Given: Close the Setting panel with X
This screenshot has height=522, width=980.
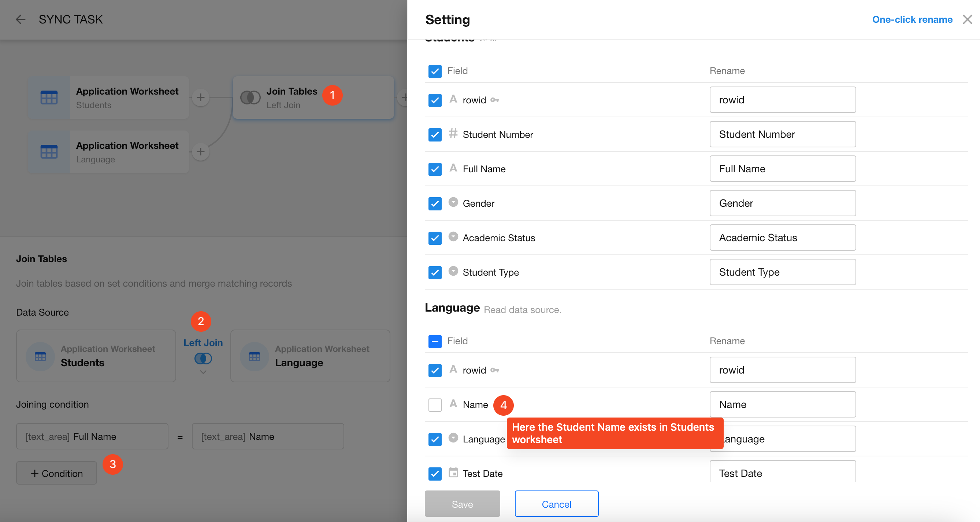Looking at the screenshot, I should tap(967, 19).
